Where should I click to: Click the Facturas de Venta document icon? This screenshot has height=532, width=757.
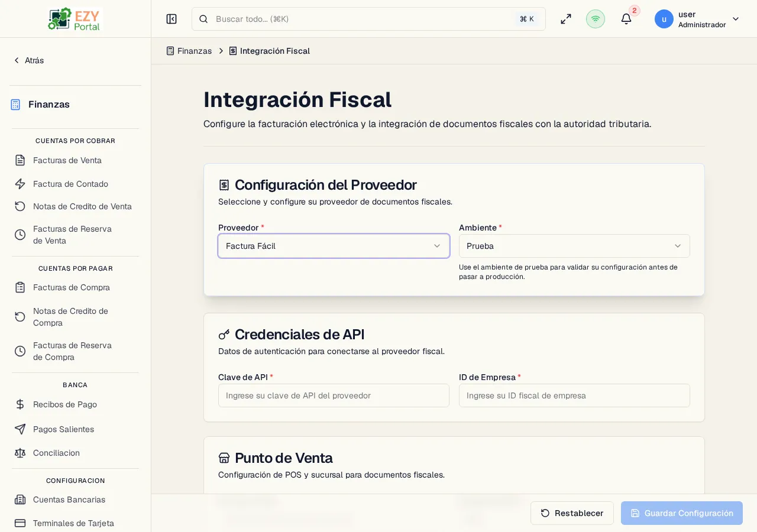coord(20,160)
